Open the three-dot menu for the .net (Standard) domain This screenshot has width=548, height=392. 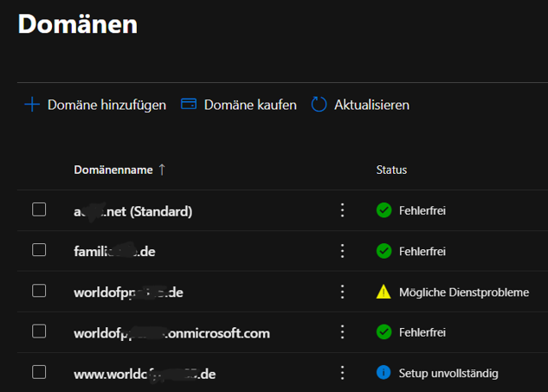point(342,210)
